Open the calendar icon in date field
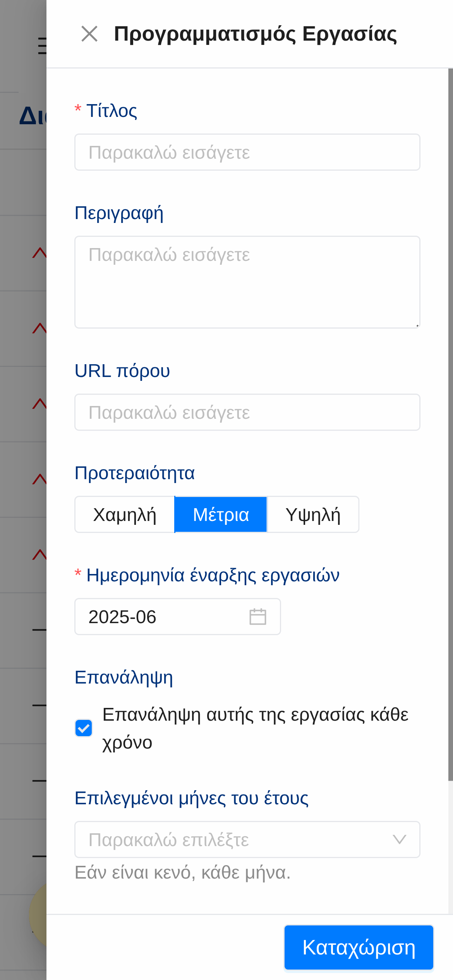453x980 pixels. tap(257, 617)
